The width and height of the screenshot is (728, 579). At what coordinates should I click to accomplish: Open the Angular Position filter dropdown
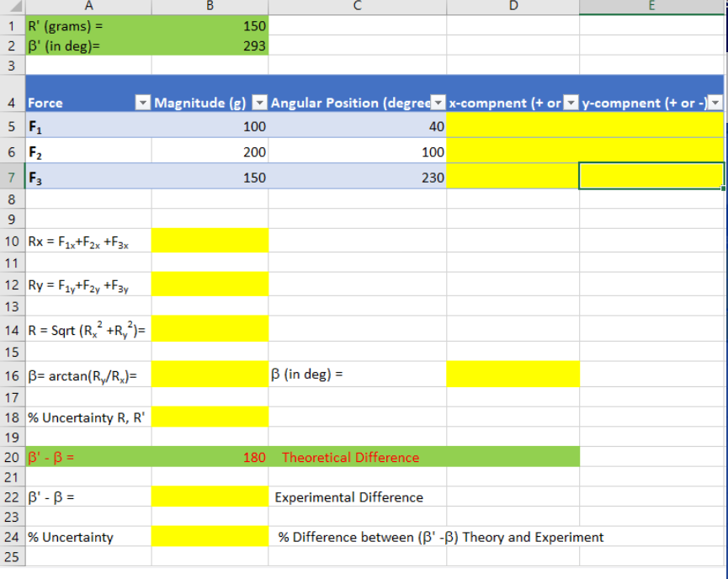(x=438, y=103)
